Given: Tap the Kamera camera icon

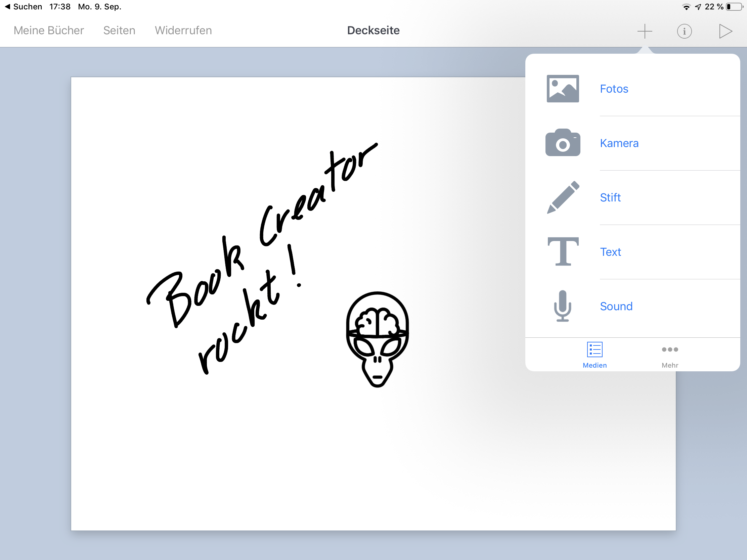Looking at the screenshot, I should click(563, 143).
